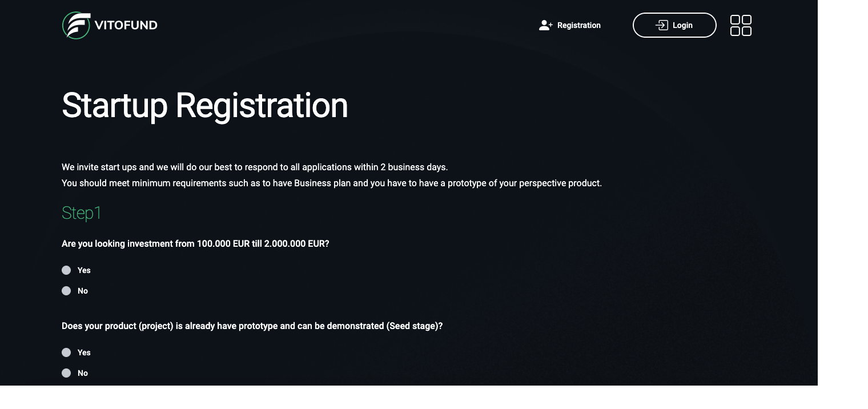Click the login arrow icon inside the Login button
This screenshot has width=868, height=409.
(661, 25)
